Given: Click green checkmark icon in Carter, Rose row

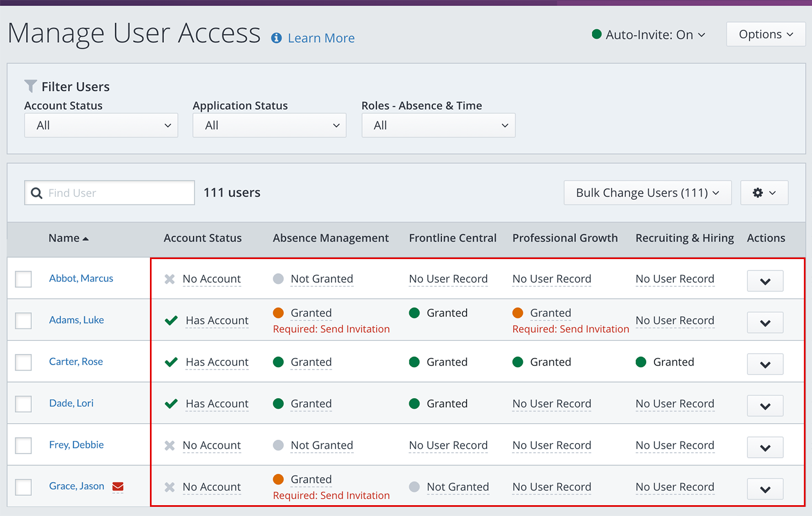Looking at the screenshot, I should click(x=171, y=362).
